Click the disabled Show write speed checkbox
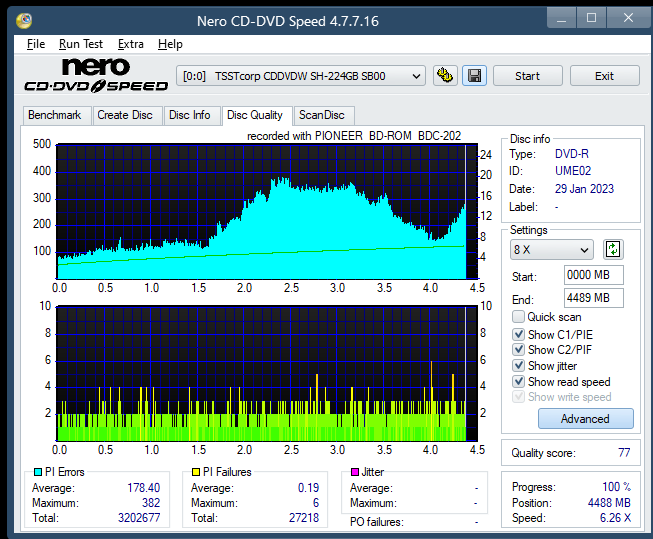This screenshot has width=653, height=539. [x=518, y=397]
